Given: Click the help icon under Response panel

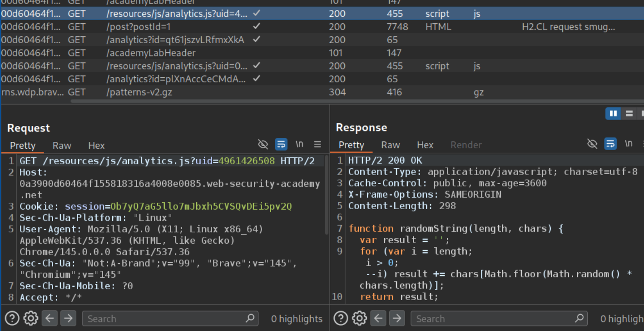Looking at the screenshot, I should (x=341, y=318).
